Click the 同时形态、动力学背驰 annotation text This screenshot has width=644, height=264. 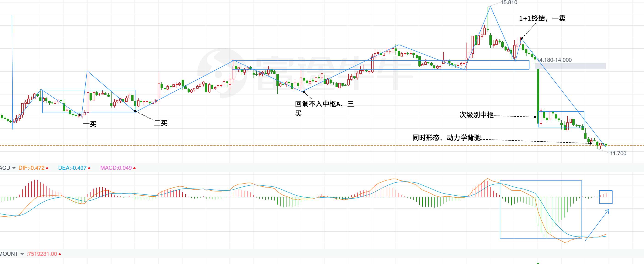tap(447, 138)
